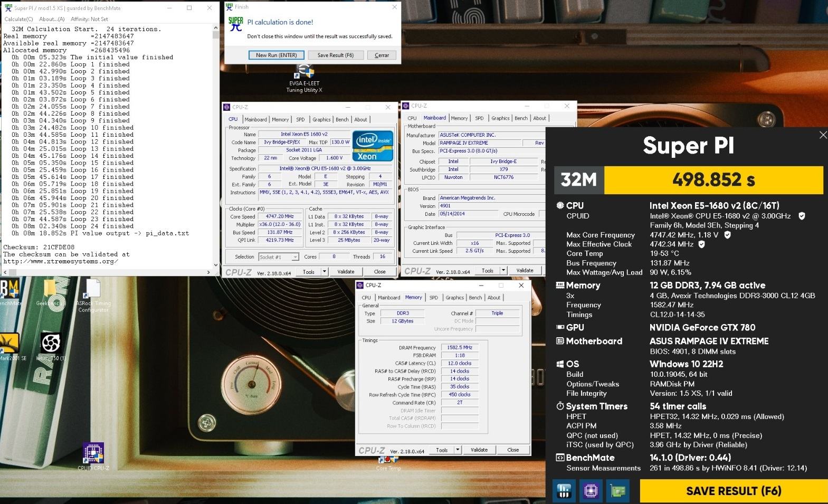
Task: Launch EVGA E-LEET Tuning Utility X shortcut
Action: click(x=304, y=78)
